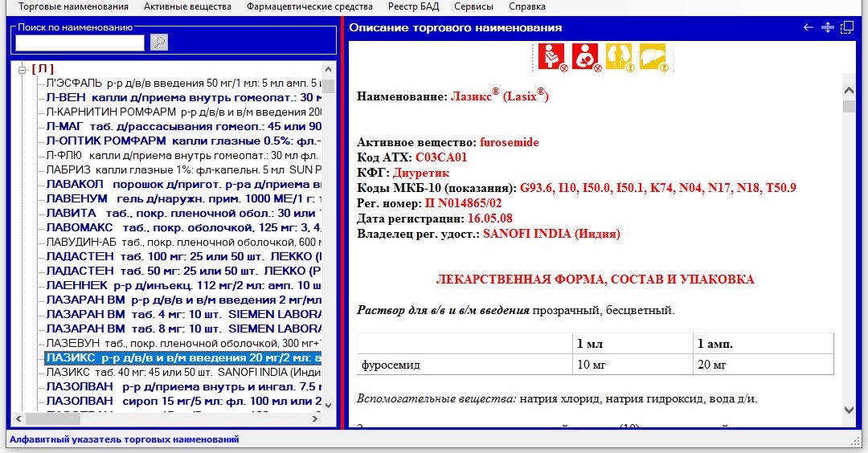The width and height of the screenshot is (868, 453).
Task: Click right arrow of list horizontal scrollbar
Action: click(315, 418)
